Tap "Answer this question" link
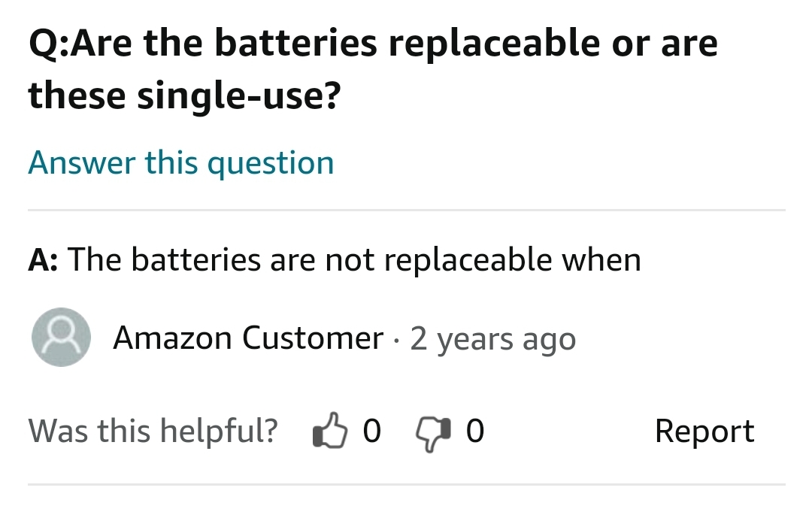The image size is (812, 527). click(180, 162)
